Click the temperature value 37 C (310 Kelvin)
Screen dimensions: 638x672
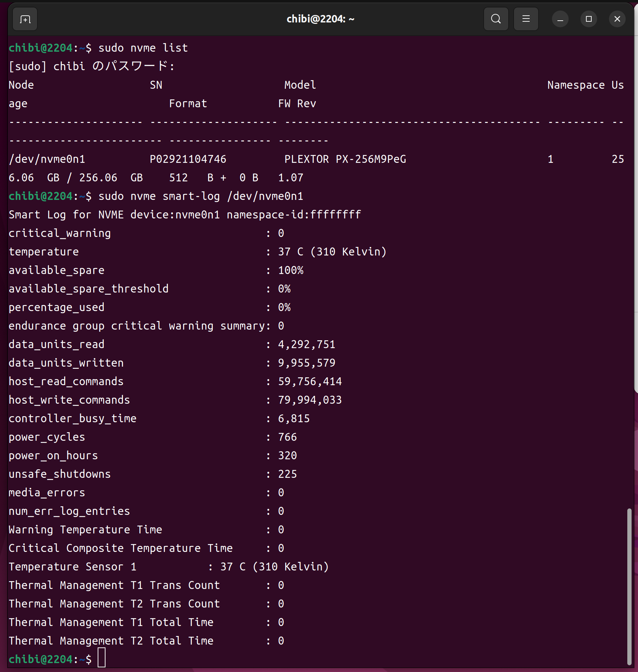click(x=332, y=252)
